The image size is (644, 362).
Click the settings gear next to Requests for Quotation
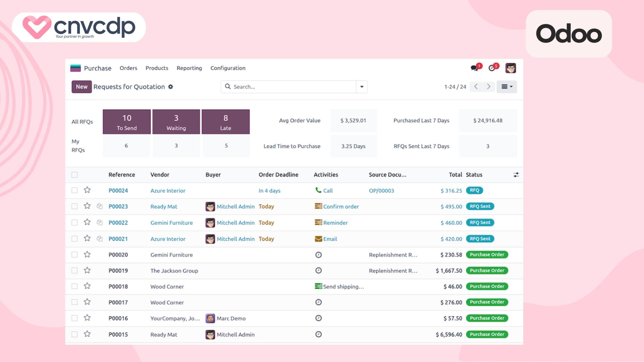(171, 87)
